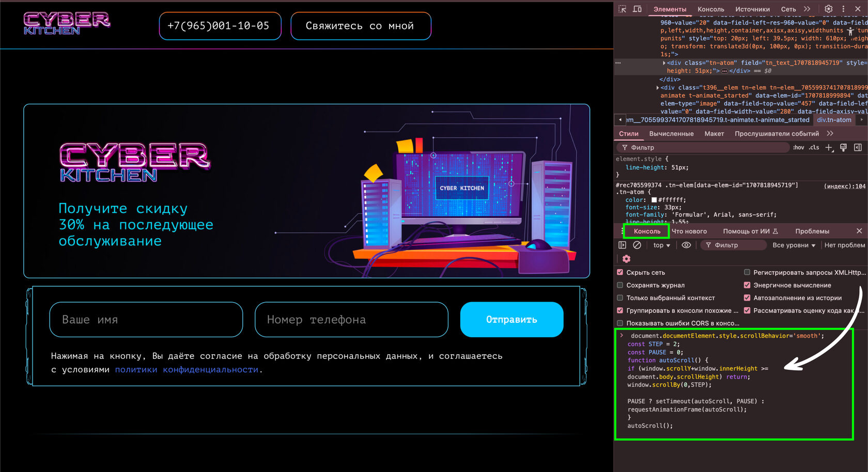This screenshot has height=472, width=868.
Task: Expand the t396__elem image div node
Action: 658,88
